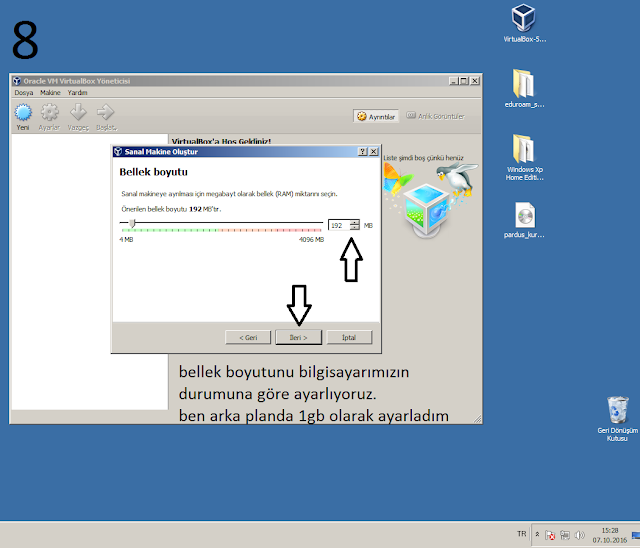The height and width of the screenshot is (548, 640).
Task: Click the < Geri button
Action: (x=248, y=337)
